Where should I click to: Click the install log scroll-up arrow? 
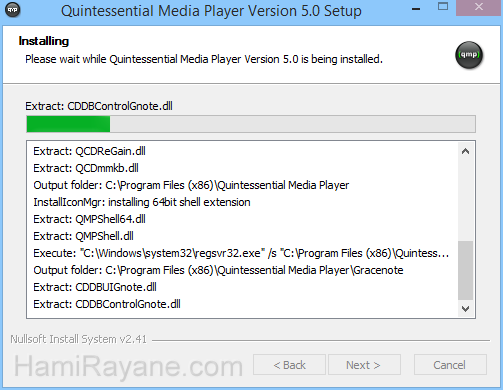466,151
